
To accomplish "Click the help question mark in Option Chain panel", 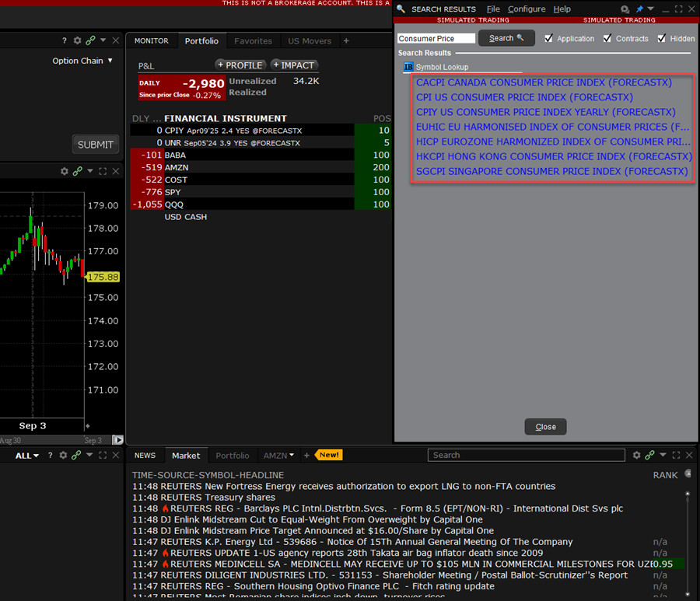I will click(65, 40).
